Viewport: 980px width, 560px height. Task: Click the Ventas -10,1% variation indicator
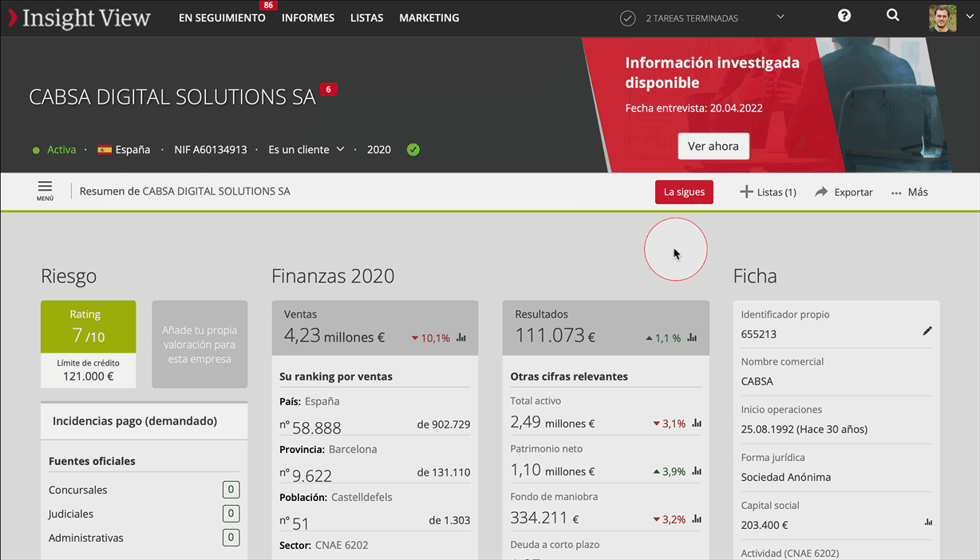431,338
